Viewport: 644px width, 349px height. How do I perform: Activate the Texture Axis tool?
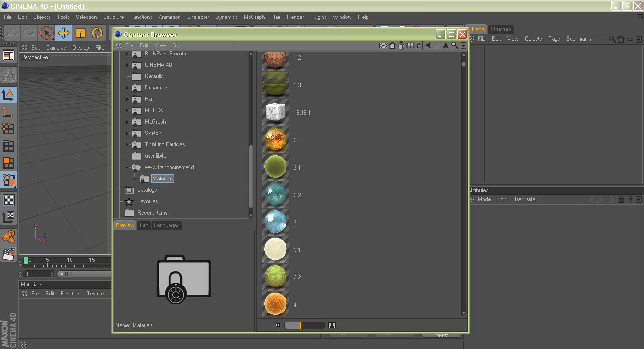(x=8, y=217)
